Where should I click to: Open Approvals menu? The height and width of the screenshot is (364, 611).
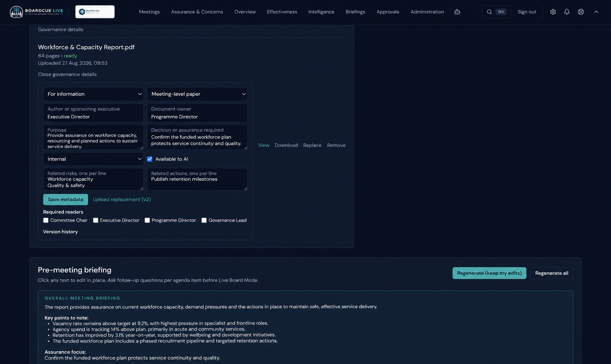388,12
